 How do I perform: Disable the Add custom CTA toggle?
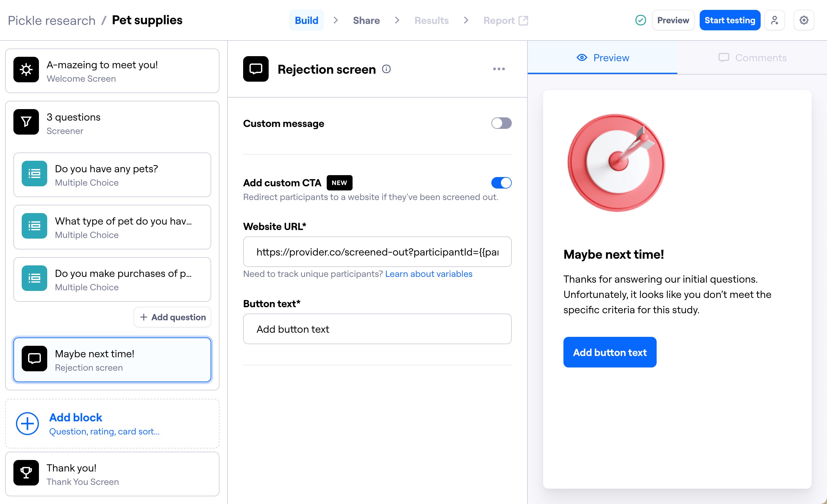pos(501,182)
